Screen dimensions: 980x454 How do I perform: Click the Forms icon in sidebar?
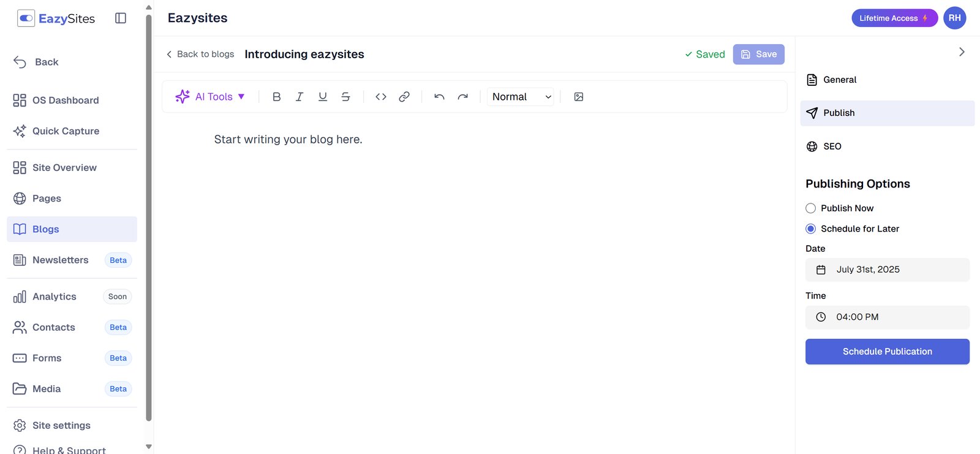click(x=20, y=358)
